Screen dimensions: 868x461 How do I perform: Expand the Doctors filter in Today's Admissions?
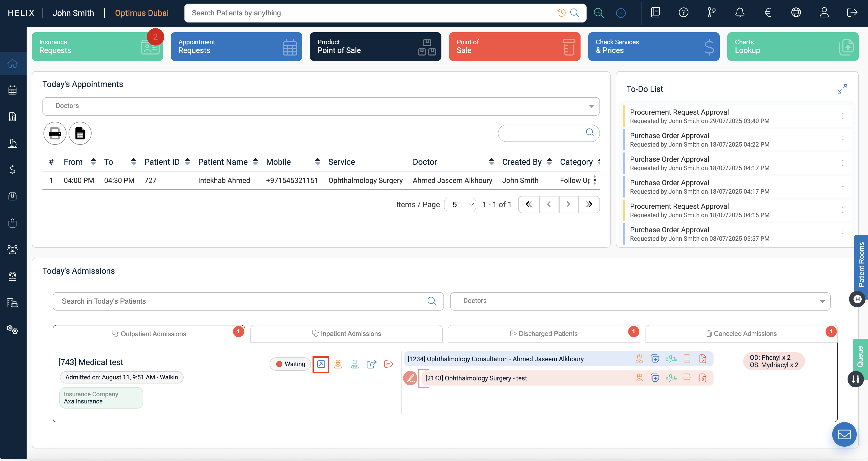[640, 301]
